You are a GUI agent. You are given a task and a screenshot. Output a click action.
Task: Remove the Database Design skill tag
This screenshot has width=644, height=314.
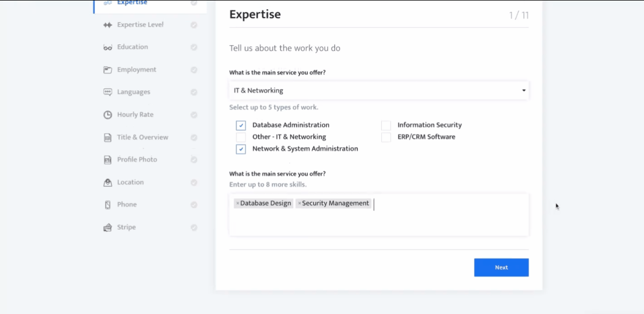click(x=238, y=204)
